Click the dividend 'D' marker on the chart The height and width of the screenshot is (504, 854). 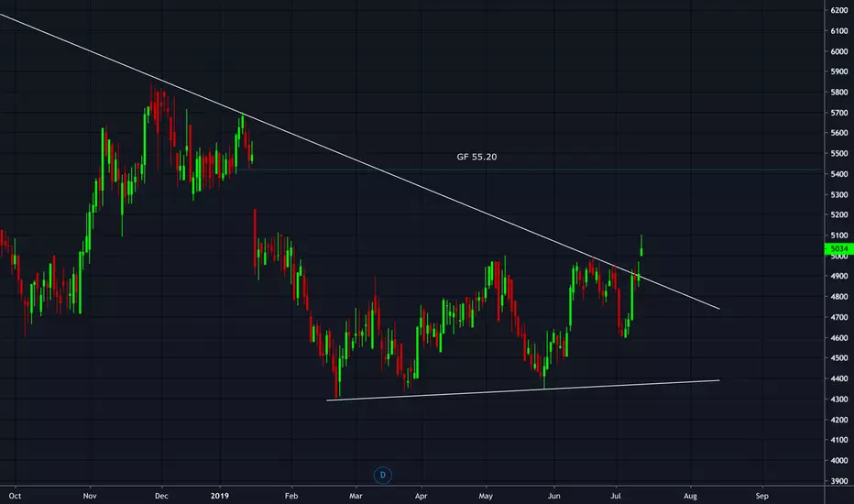click(382, 475)
